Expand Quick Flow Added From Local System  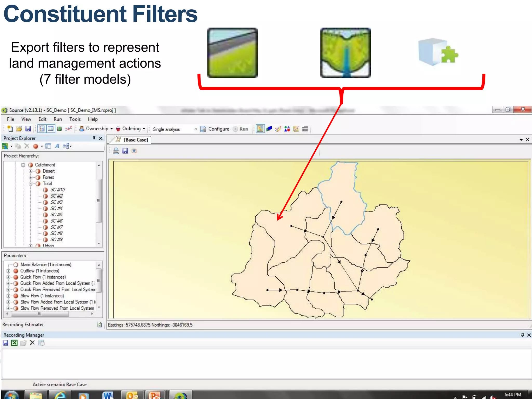[x=8, y=283]
